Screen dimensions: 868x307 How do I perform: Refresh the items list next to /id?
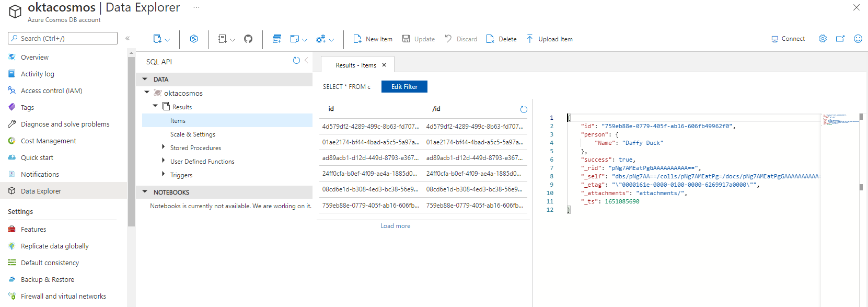[524, 109]
